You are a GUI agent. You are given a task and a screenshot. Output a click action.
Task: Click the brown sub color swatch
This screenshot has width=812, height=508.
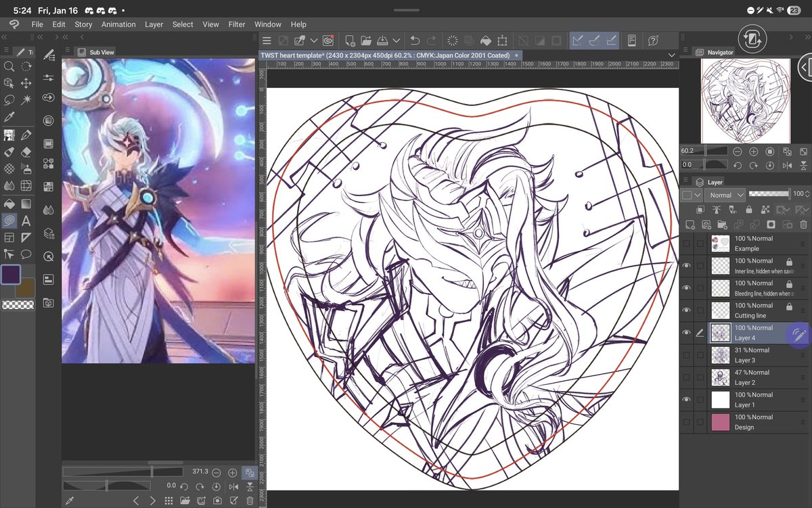point(26,287)
